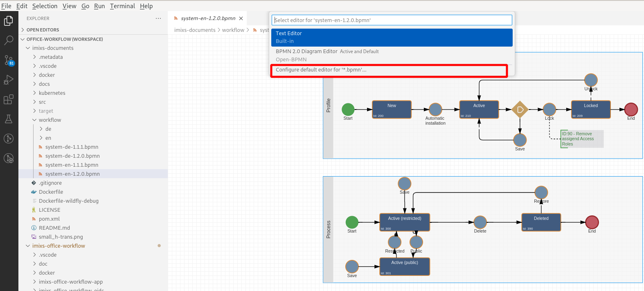The width and height of the screenshot is (644, 291).
Task: Expand the kubernetes folder
Action: [52, 93]
